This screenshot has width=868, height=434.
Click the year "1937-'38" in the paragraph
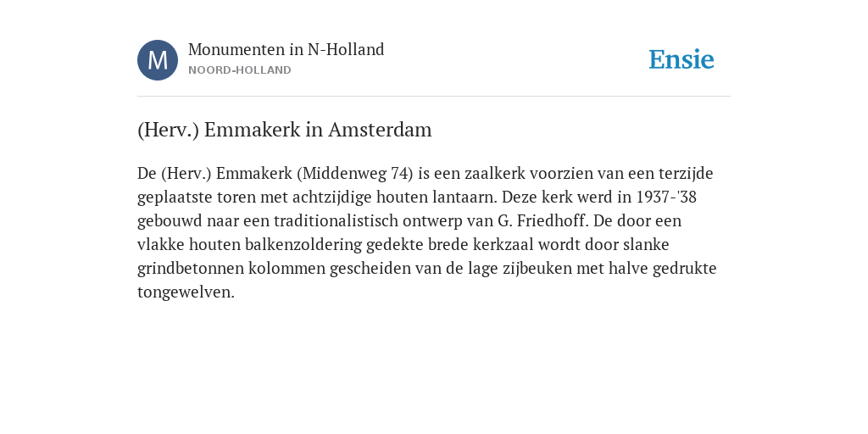[666, 197]
